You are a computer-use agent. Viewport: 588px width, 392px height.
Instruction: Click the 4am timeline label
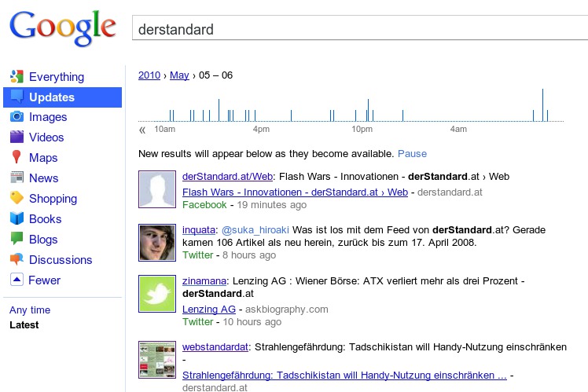[x=458, y=130]
